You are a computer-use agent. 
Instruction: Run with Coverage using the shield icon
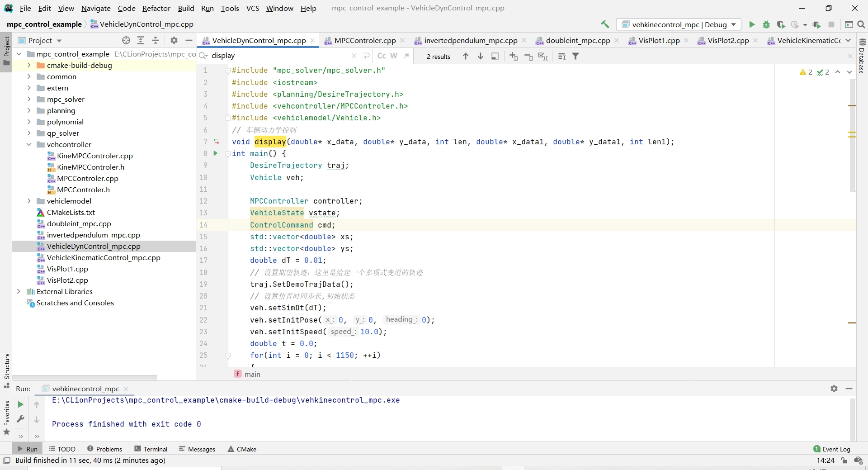point(781,25)
